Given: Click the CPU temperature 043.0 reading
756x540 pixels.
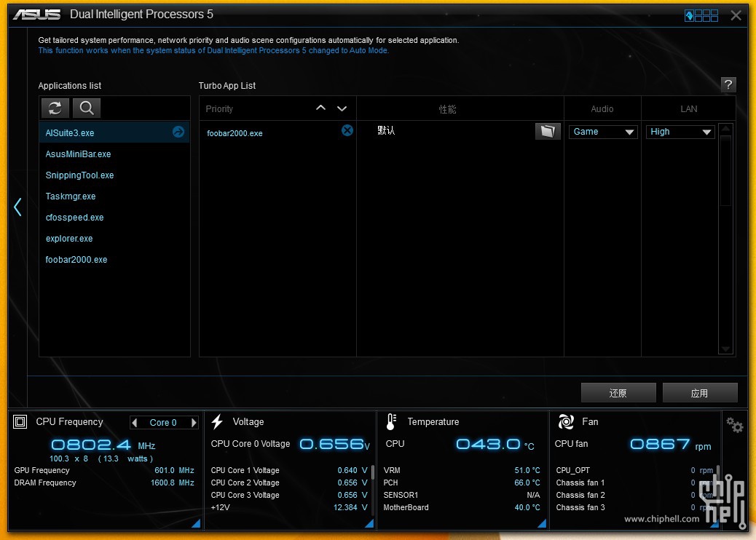Looking at the screenshot, I should (495, 444).
